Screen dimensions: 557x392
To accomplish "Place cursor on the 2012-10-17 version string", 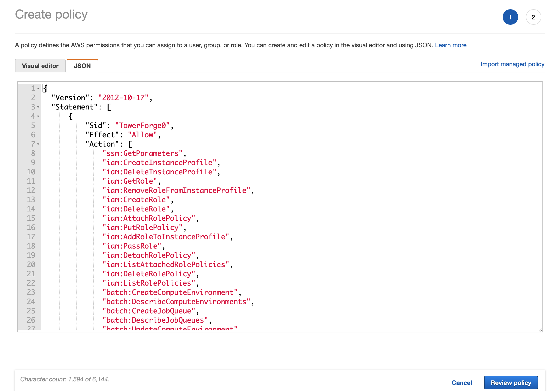I will pos(123,98).
